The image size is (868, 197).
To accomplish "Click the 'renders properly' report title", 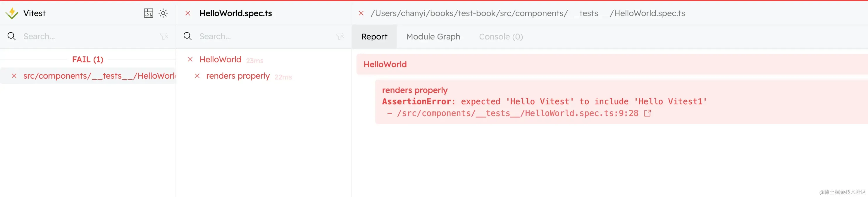I will click(415, 90).
